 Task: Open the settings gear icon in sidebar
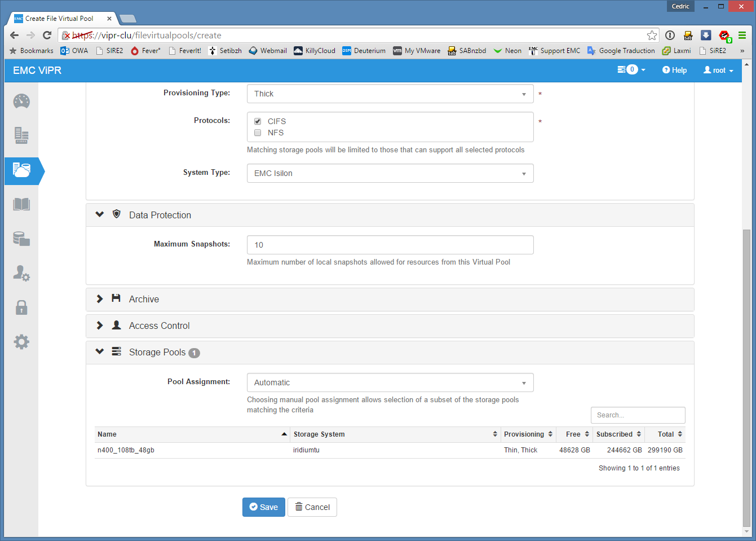point(21,342)
